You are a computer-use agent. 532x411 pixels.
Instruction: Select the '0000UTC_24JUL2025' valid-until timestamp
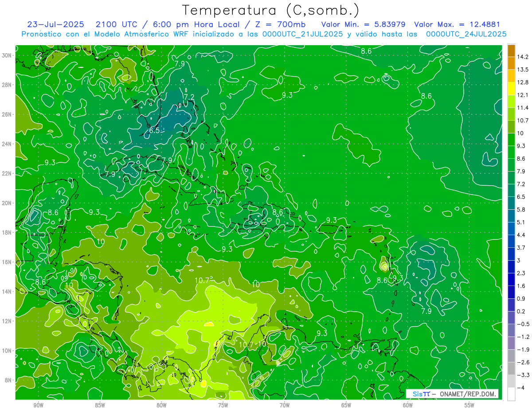coord(466,34)
